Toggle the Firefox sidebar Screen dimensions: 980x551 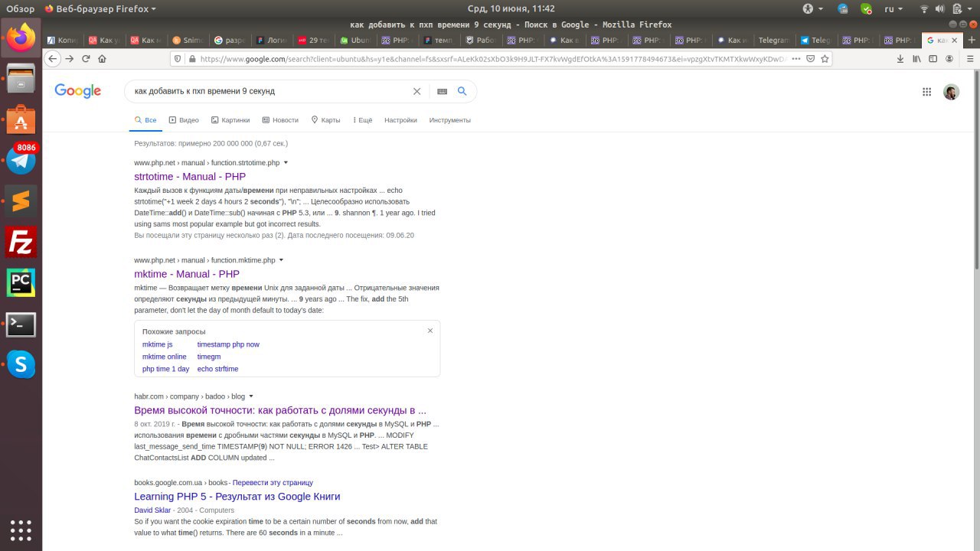[x=933, y=58]
